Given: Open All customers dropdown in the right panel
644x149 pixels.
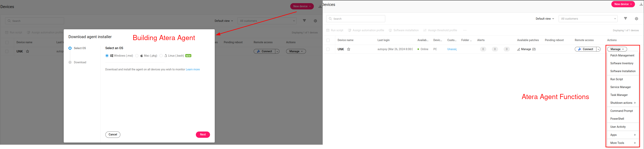Looking at the screenshot, I should [588, 19].
